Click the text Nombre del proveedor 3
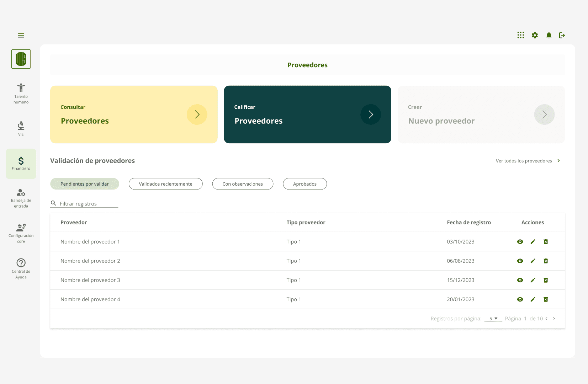 pyautogui.click(x=90, y=280)
